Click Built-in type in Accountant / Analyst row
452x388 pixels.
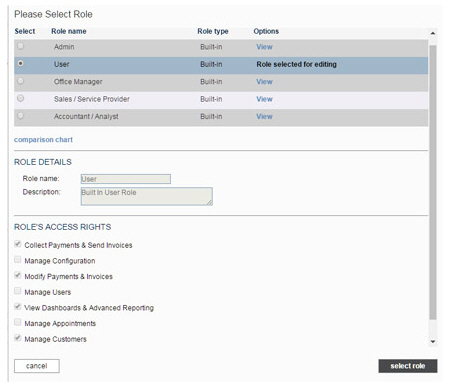[x=211, y=116]
